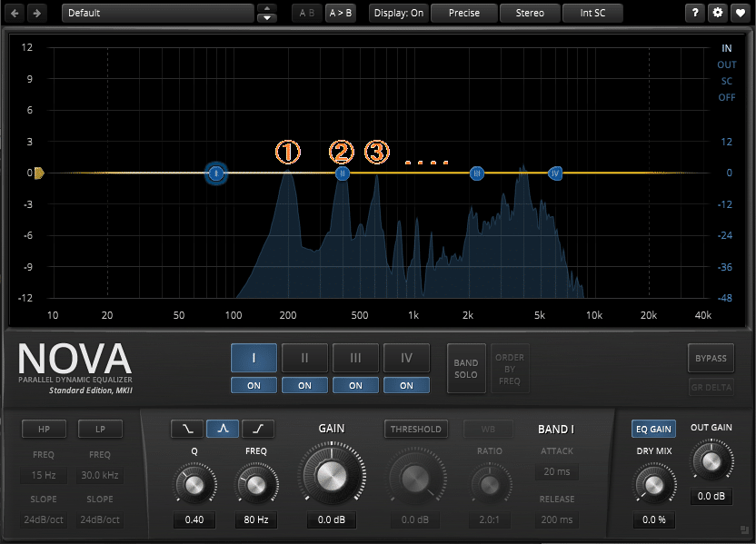Select IN analyzer source

(727, 48)
